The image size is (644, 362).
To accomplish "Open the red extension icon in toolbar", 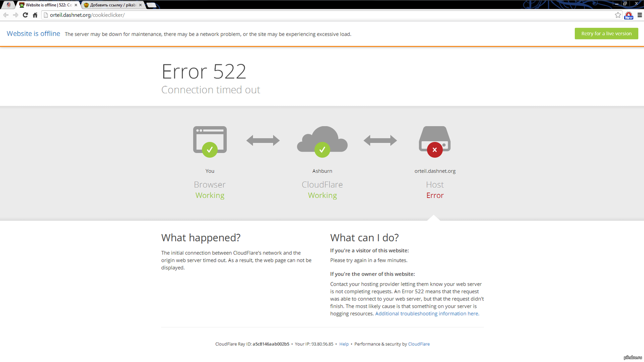I will click(x=629, y=15).
